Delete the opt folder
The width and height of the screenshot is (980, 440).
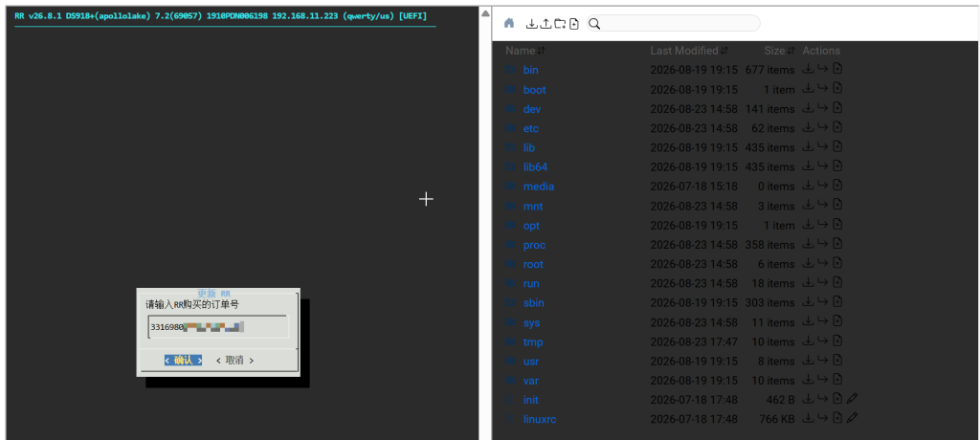837,224
